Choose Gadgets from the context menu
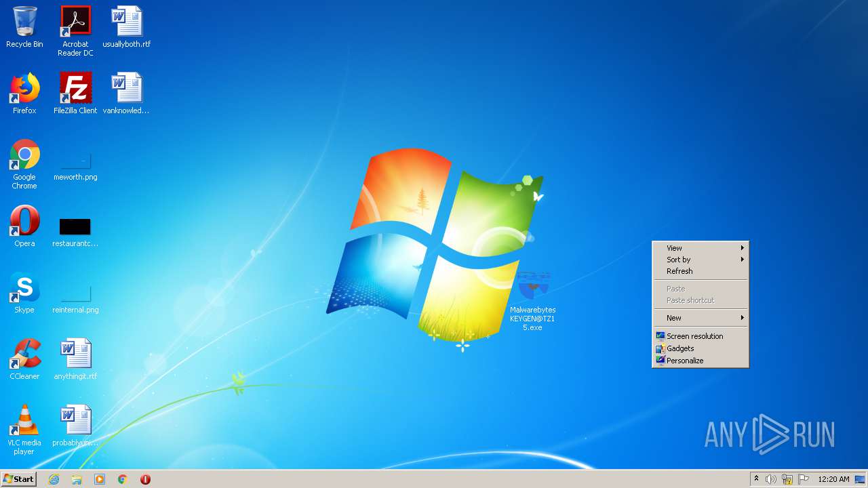The image size is (868, 488). point(701,348)
